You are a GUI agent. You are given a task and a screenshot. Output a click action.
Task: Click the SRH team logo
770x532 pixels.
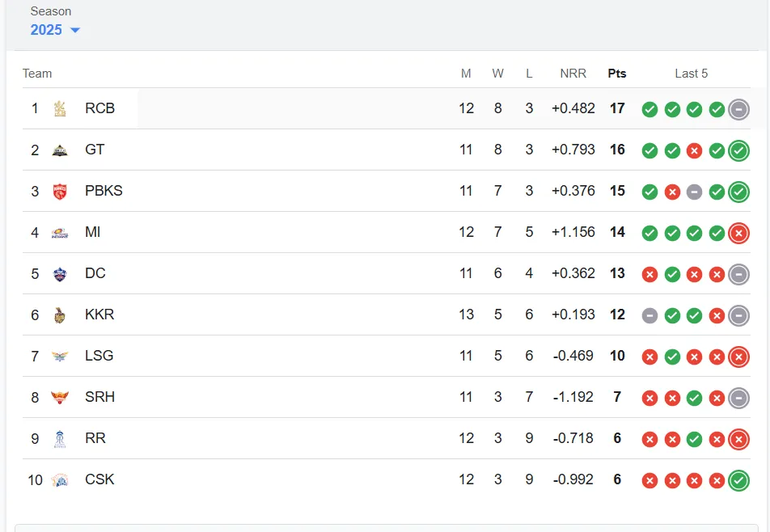tap(60, 397)
